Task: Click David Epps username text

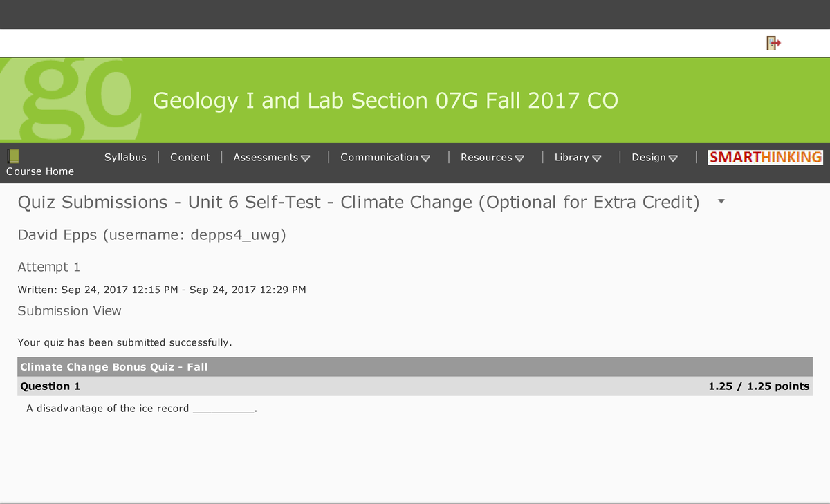Action: 152,235
